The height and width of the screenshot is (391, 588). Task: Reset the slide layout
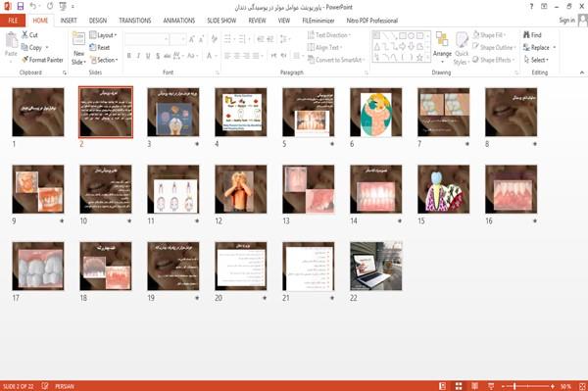(x=100, y=47)
